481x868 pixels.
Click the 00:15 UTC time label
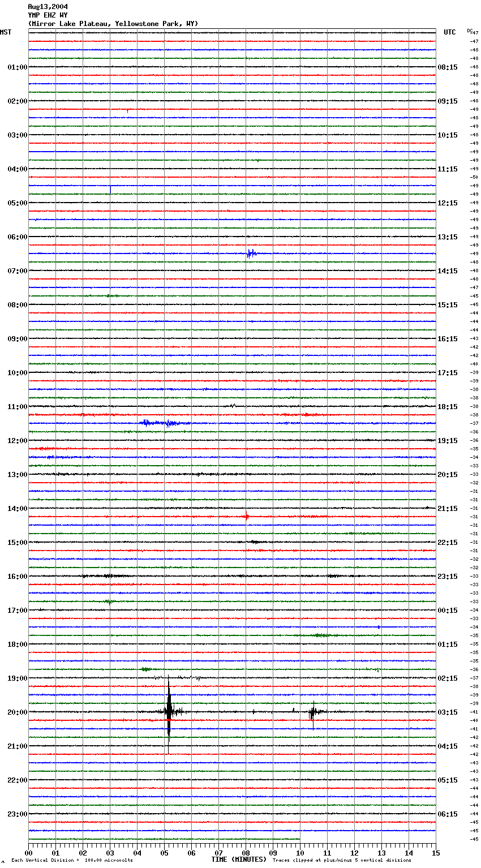(x=448, y=611)
